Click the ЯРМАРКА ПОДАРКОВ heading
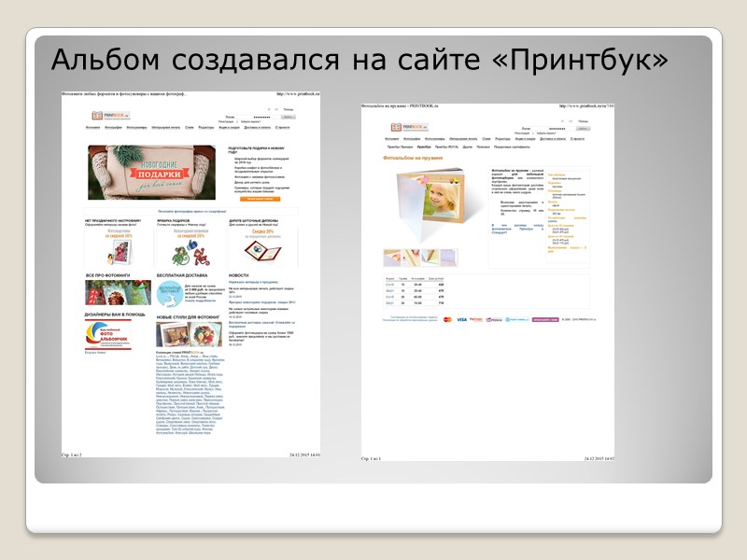Viewport: 747px width, 560px height. 174,221
